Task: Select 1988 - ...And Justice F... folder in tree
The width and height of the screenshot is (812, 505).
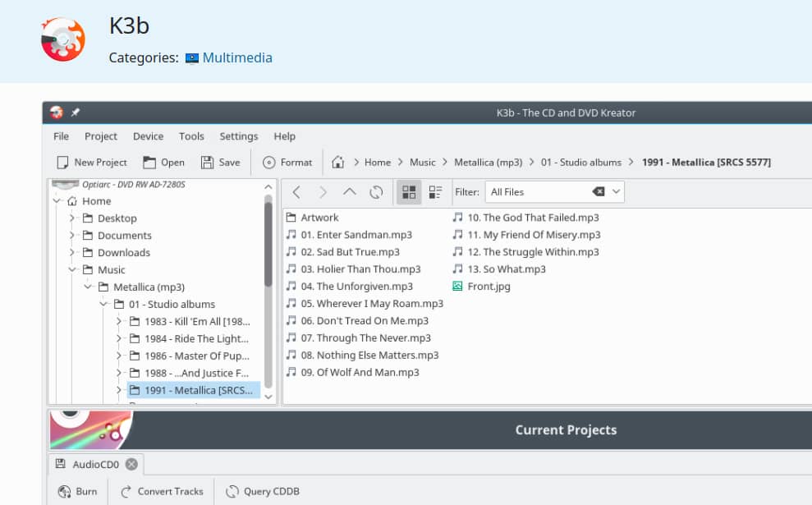Action: pos(190,373)
